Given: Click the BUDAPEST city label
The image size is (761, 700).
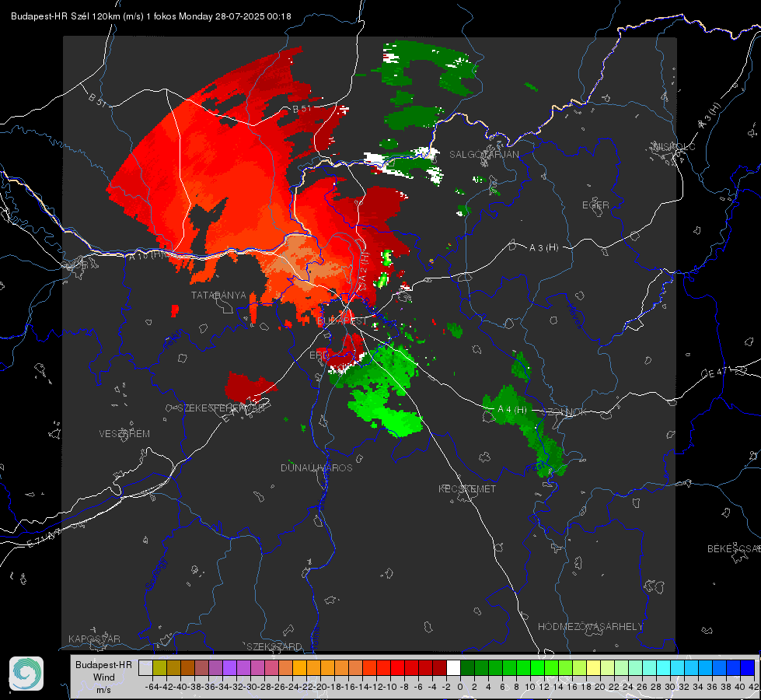Looking at the screenshot, I should tap(342, 321).
